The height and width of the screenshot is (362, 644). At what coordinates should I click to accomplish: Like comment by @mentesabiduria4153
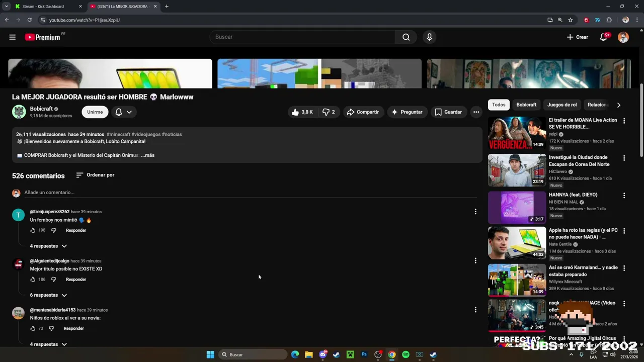pos(33,328)
